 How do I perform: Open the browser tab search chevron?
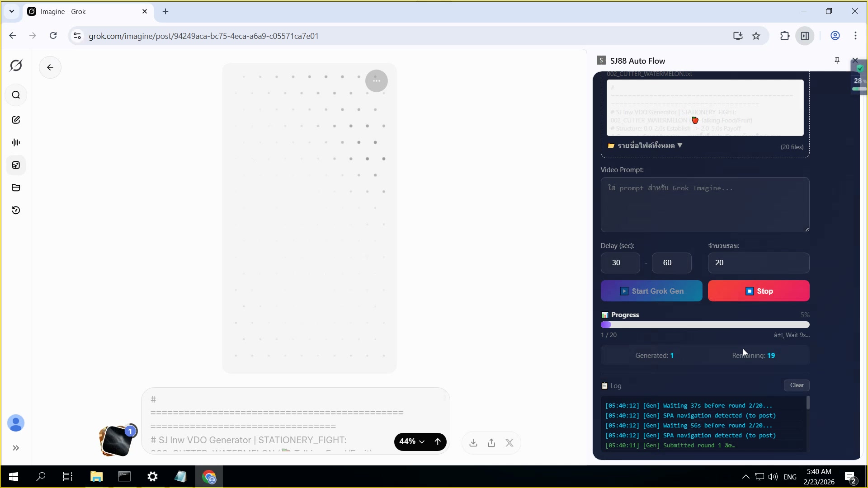(x=12, y=11)
